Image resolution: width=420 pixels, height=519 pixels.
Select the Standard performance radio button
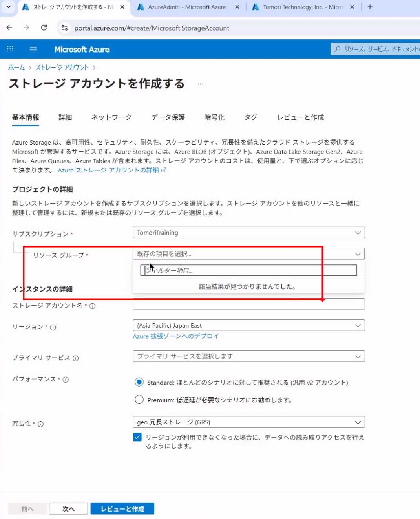tap(139, 382)
